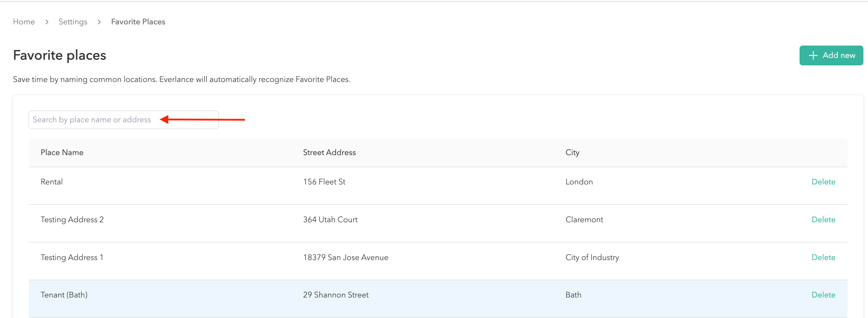Click the City column header

pyautogui.click(x=572, y=153)
